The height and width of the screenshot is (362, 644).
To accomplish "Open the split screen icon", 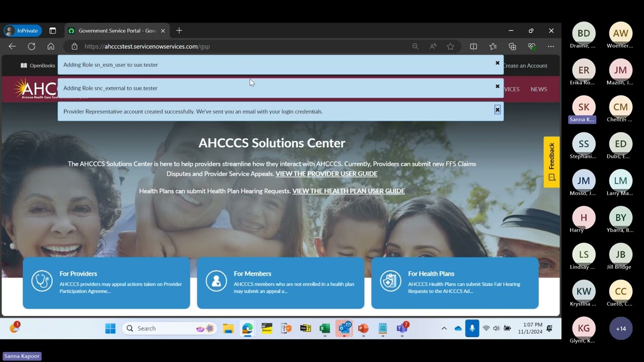I will point(473,46).
